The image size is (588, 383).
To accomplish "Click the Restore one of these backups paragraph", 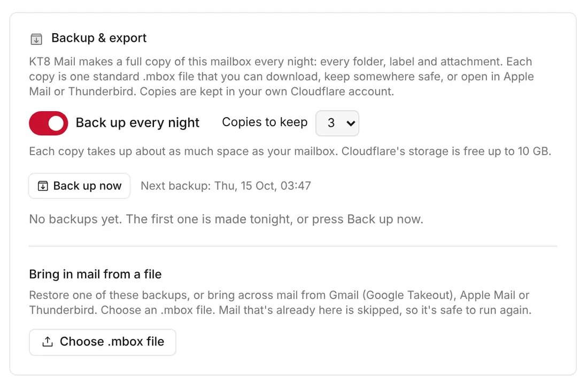I will click(281, 302).
